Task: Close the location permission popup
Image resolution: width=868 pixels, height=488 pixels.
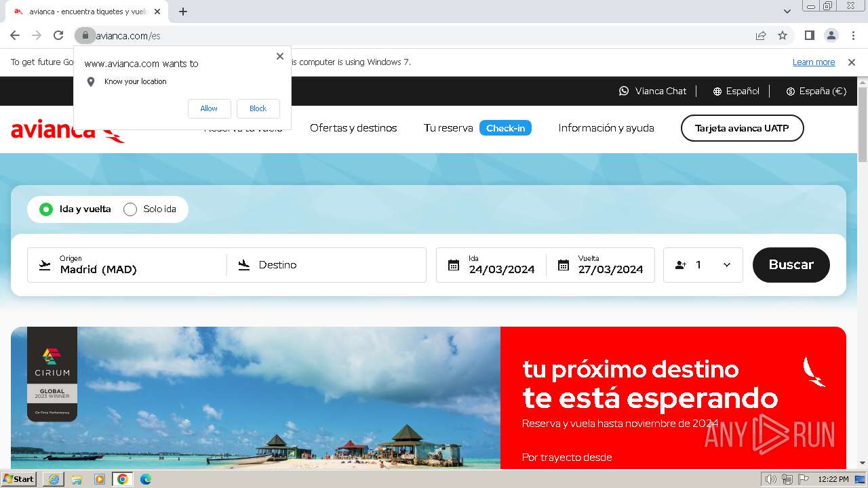Action: coord(280,56)
